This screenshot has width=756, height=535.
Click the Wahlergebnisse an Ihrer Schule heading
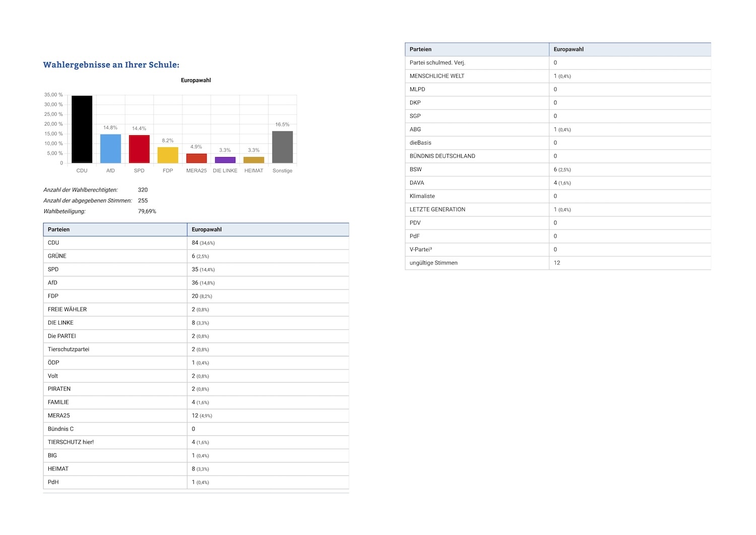click(111, 65)
